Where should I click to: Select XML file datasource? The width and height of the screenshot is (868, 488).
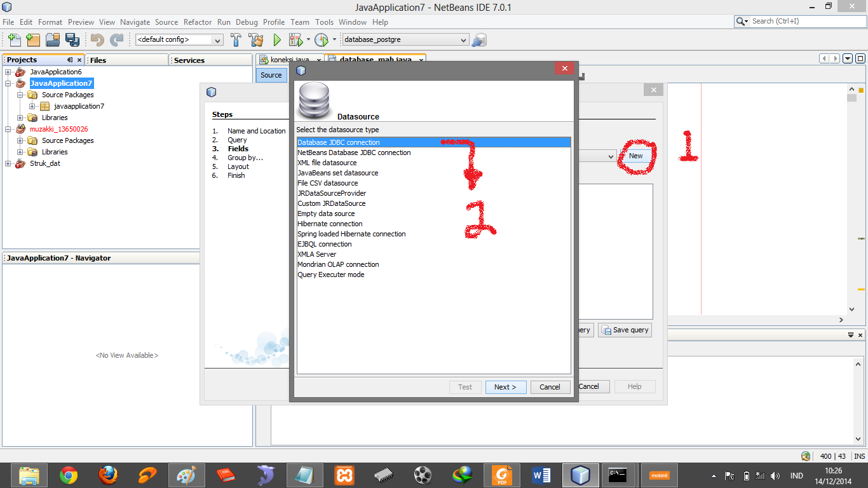click(x=433, y=163)
